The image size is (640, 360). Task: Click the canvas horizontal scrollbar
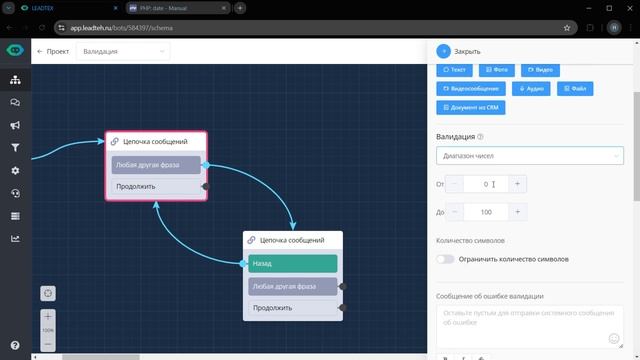(x=101, y=357)
